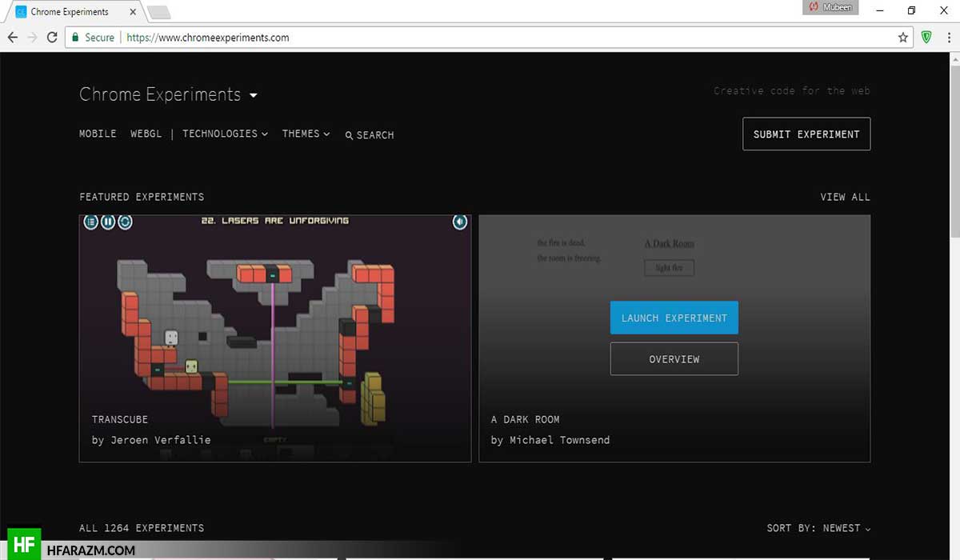
Task: Click 'Creative code for the web' tagline
Action: click(792, 91)
